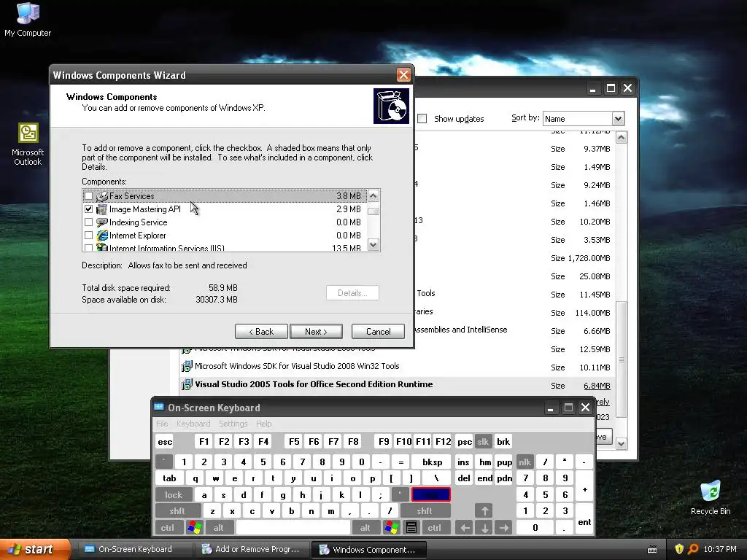Image resolution: width=747 pixels, height=560 pixels.
Task: Toggle the left shft key
Action: (177, 511)
